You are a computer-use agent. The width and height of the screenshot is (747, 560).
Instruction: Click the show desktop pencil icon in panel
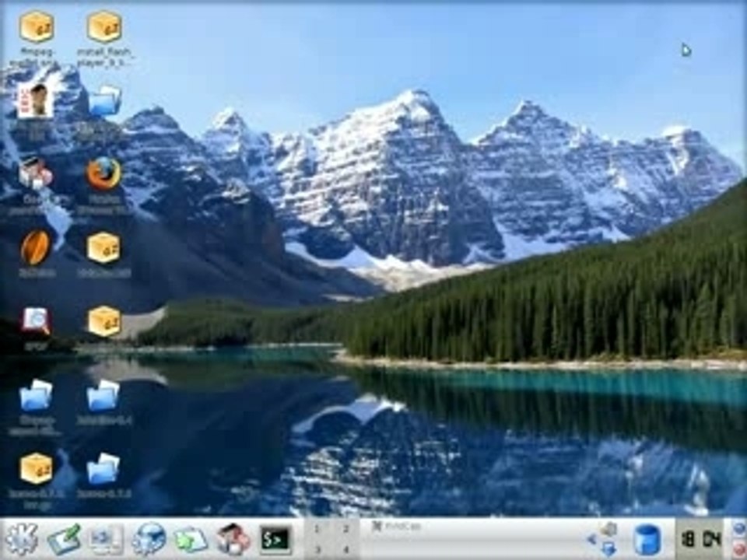[65, 539]
